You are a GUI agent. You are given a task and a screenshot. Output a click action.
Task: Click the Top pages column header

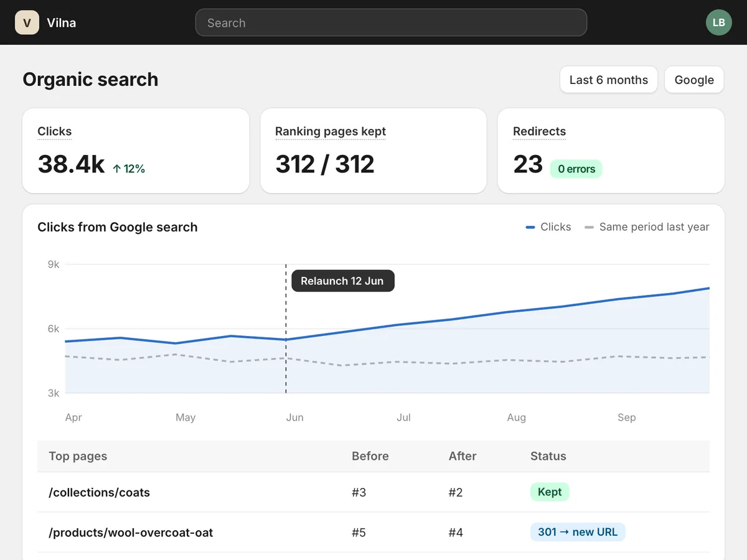coord(78,456)
